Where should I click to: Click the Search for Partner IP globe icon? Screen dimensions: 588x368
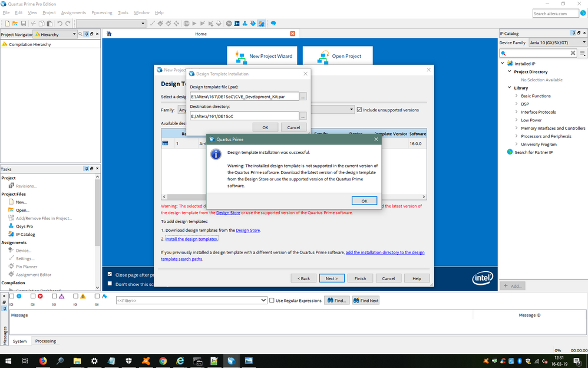(510, 152)
